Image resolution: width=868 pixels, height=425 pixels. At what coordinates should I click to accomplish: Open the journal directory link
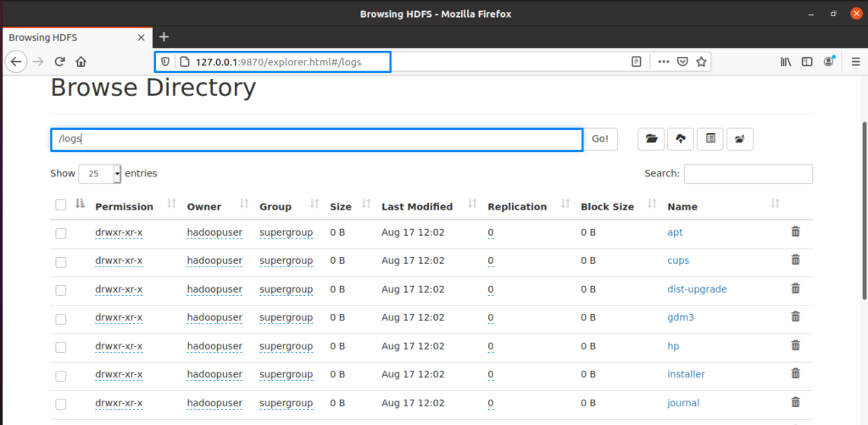click(683, 403)
